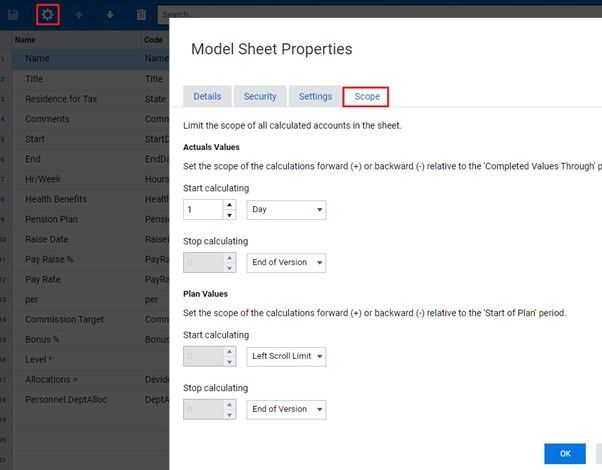602x470 pixels.
Task: Click the Name column header
Action: point(25,40)
